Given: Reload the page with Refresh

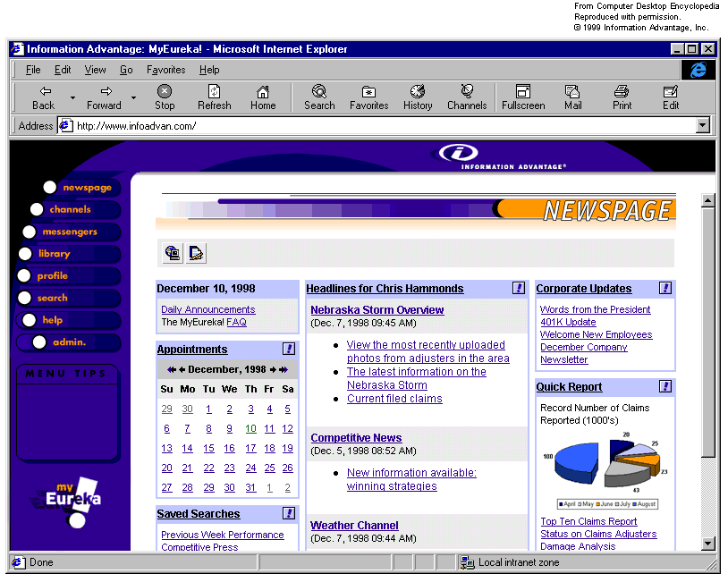Looking at the screenshot, I should [x=214, y=98].
